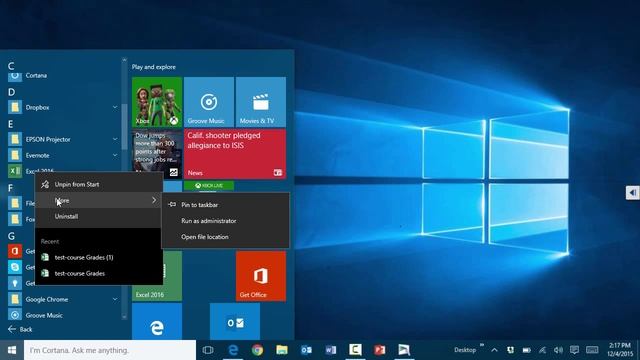Open the Money tile about Dow jumps
The image size is (640, 360).
tap(157, 154)
